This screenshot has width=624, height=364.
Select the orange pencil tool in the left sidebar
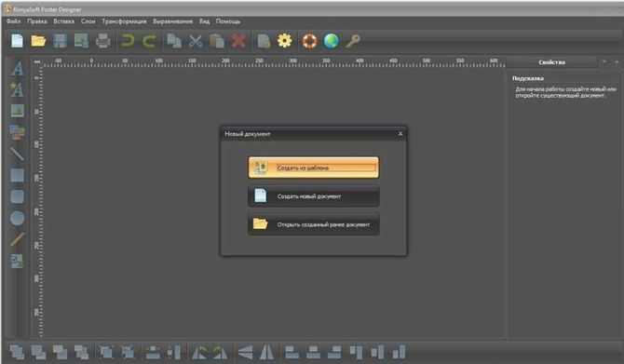pos(17,239)
